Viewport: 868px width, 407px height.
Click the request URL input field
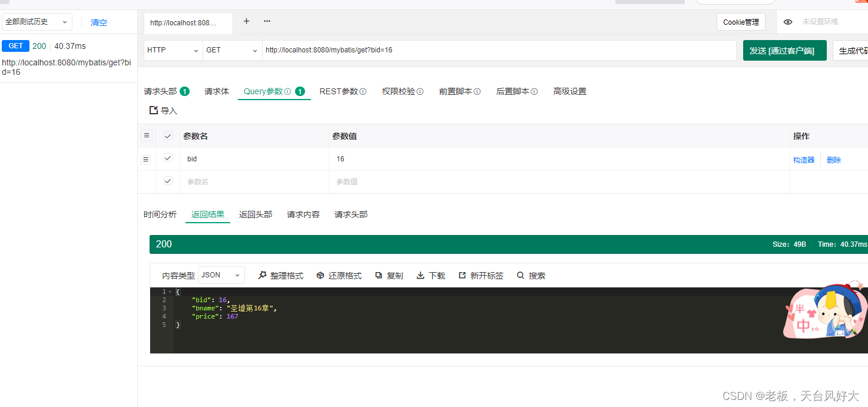click(x=499, y=50)
